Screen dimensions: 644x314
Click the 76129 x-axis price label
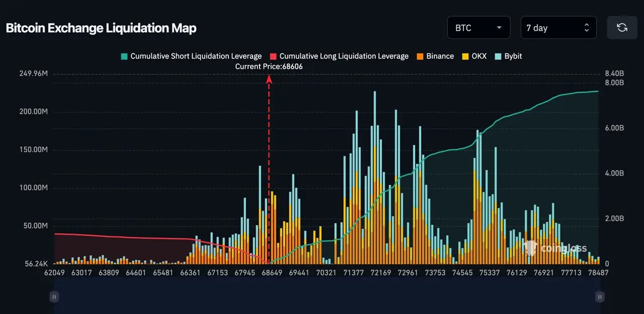(517, 273)
